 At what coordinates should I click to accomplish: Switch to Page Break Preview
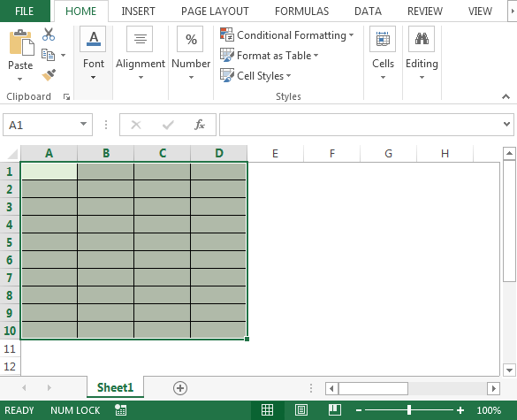pyautogui.click(x=335, y=410)
